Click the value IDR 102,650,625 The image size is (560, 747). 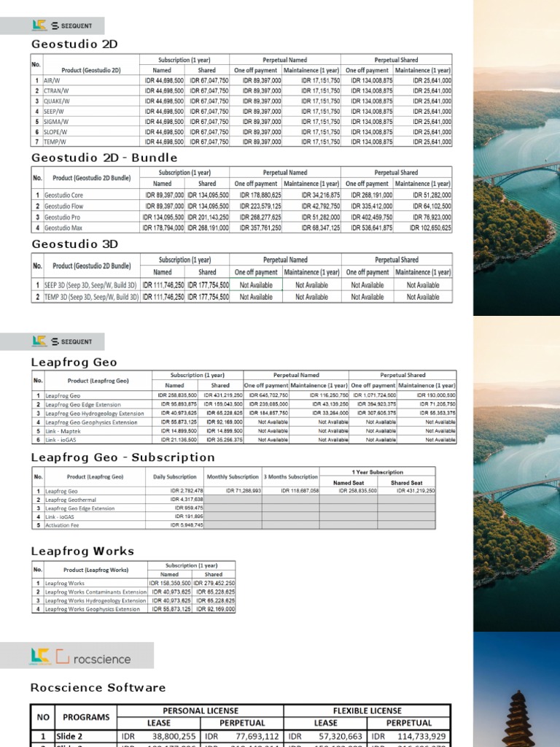click(x=430, y=228)
